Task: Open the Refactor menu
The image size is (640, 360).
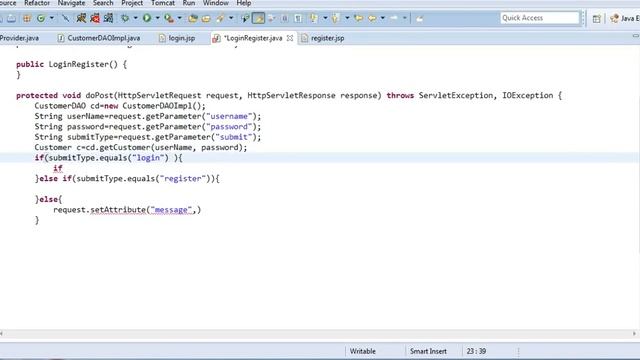Action: click(37, 3)
